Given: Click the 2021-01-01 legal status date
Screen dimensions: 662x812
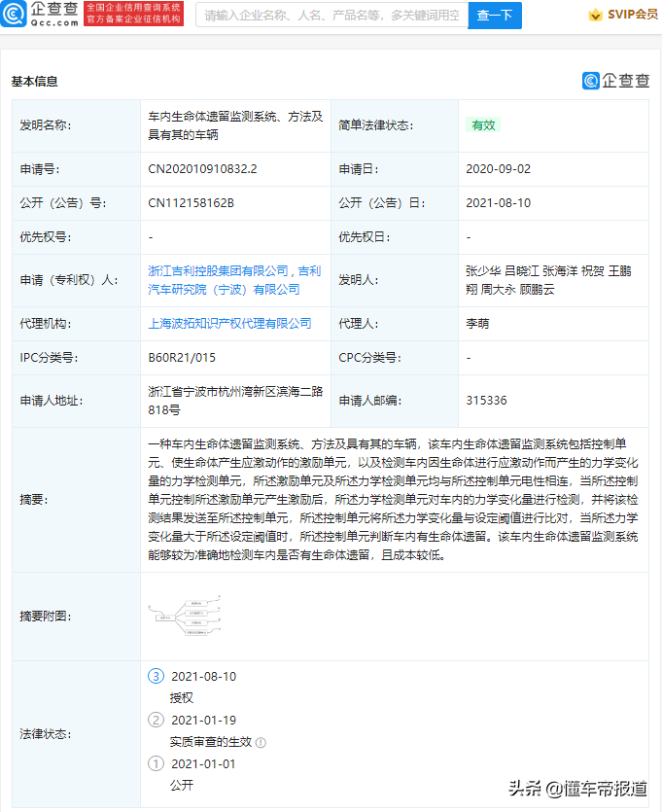Looking at the screenshot, I should coord(203,763).
